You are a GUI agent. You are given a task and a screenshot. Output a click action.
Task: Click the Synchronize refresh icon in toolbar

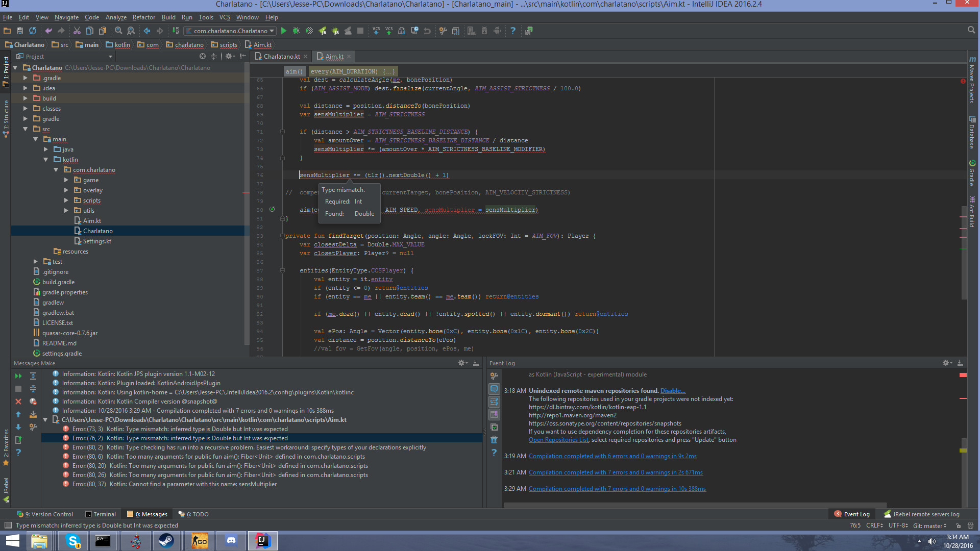[33, 31]
